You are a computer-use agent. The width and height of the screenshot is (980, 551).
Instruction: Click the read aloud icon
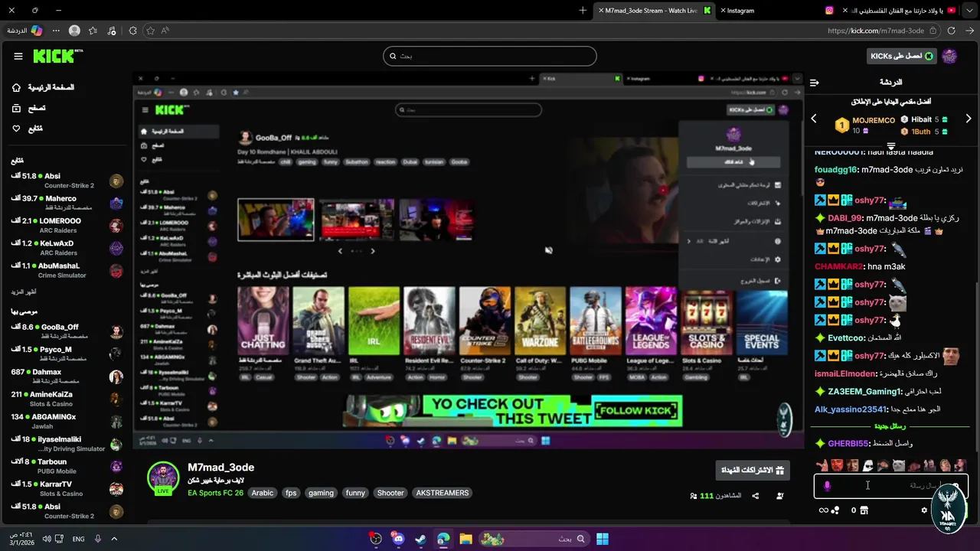point(165,31)
